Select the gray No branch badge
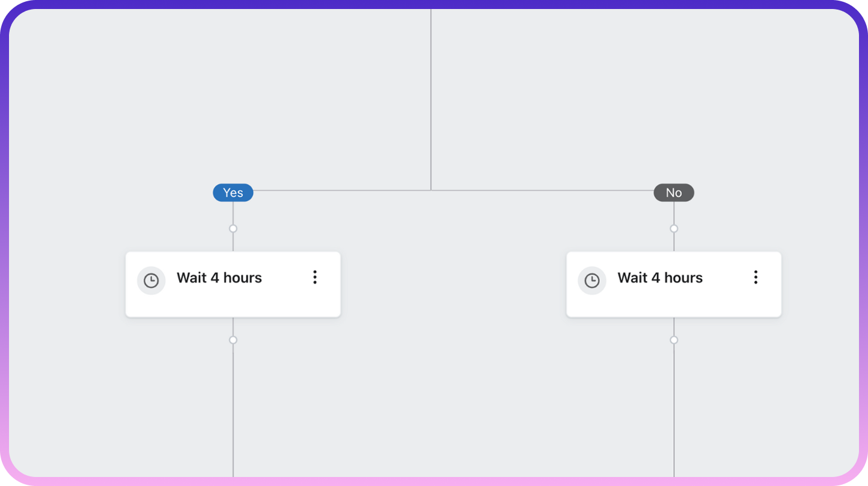This screenshot has width=868, height=486. tap(674, 193)
